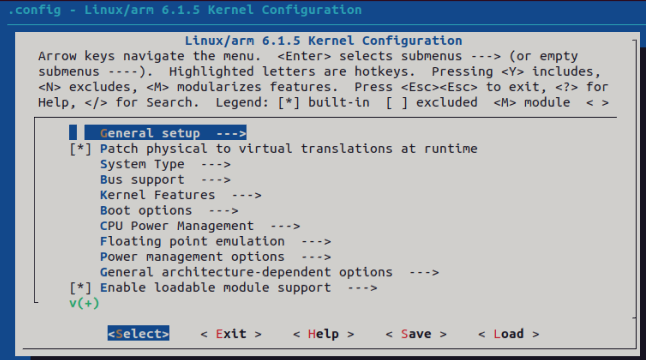
Task: Click the Patch physical to virtual translations label
Action: click(288, 149)
